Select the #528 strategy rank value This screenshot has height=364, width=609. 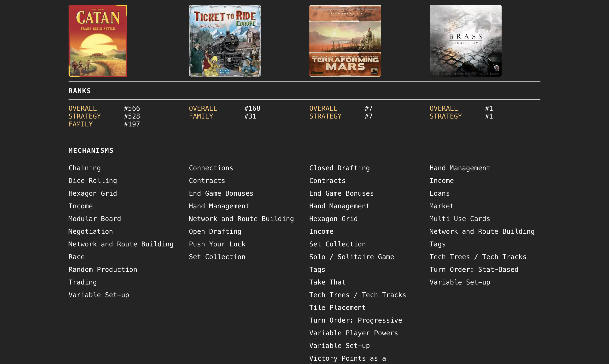click(132, 116)
